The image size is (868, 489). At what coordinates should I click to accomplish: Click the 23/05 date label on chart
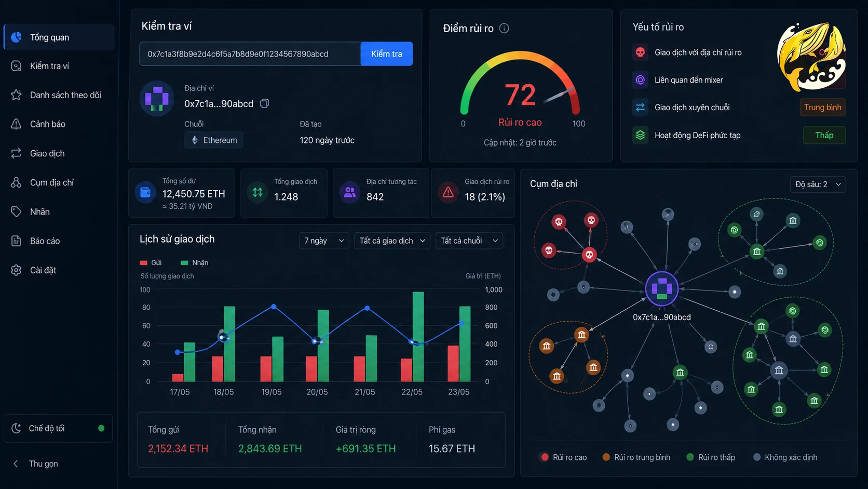tap(458, 392)
